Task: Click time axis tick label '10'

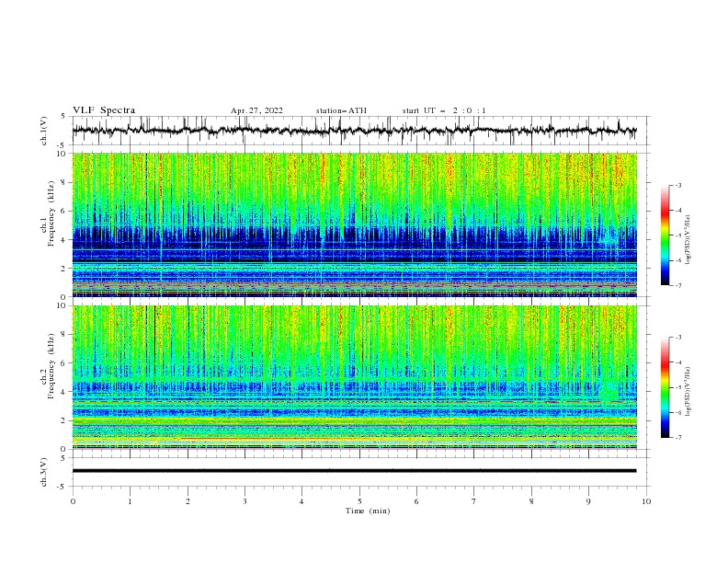Action: coord(646,501)
